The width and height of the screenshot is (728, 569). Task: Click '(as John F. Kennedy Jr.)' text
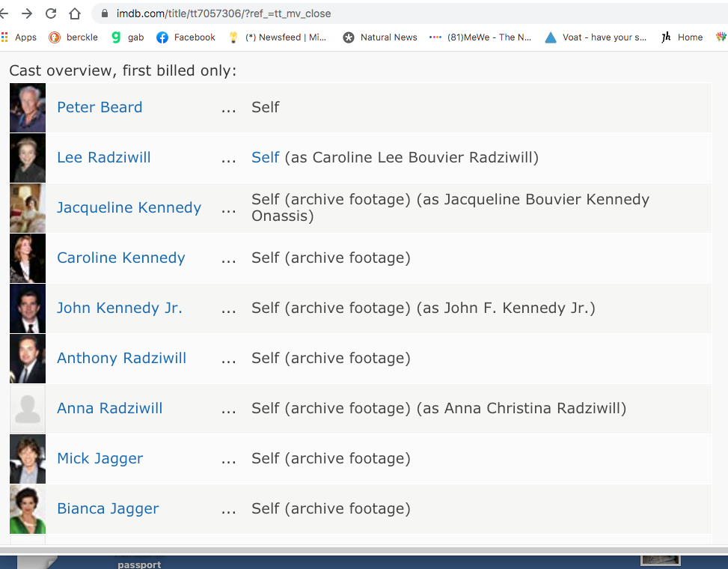tap(506, 308)
